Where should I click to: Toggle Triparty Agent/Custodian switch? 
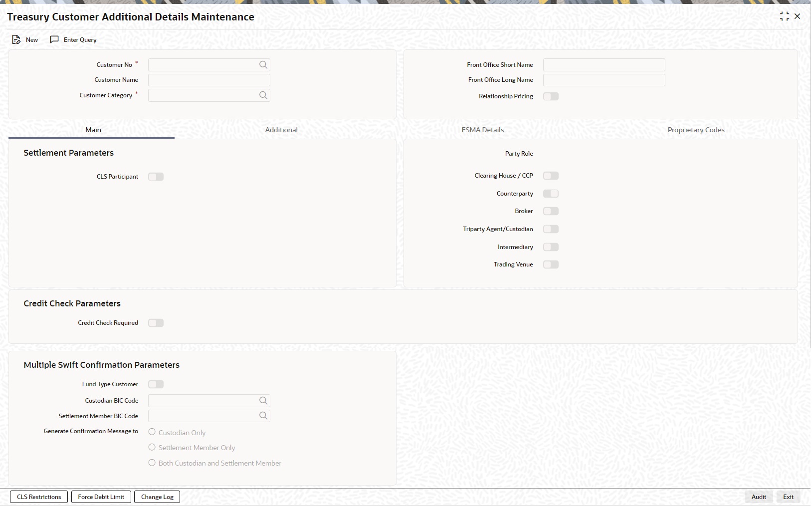[551, 229]
